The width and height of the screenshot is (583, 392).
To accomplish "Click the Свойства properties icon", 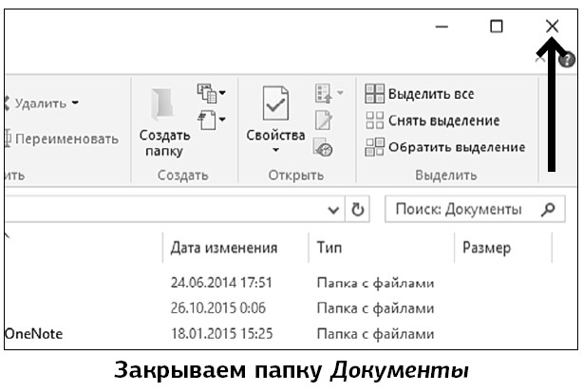I will pyautogui.click(x=275, y=103).
